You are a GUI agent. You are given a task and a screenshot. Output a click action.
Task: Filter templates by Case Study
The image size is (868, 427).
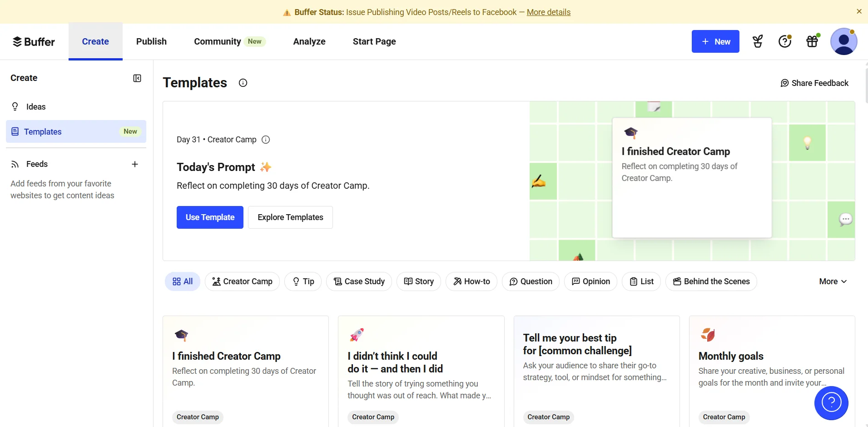359,281
